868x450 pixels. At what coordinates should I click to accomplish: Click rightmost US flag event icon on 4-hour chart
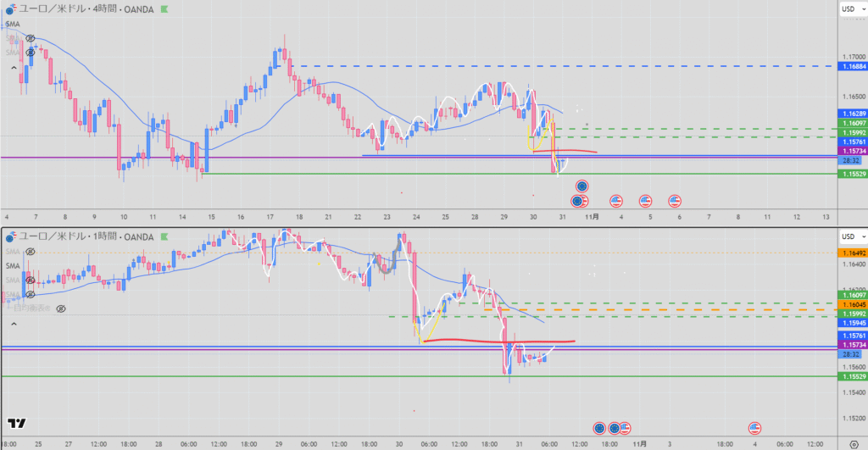(674, 201)
